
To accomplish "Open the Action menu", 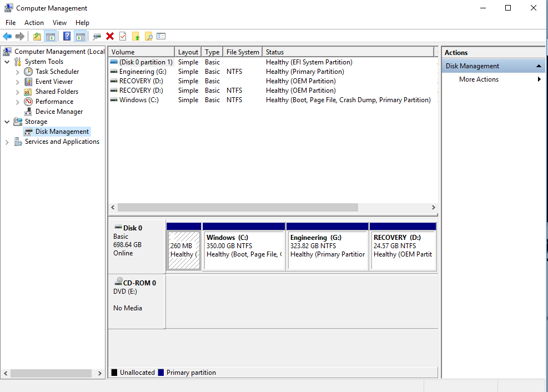I will point(34,22).
